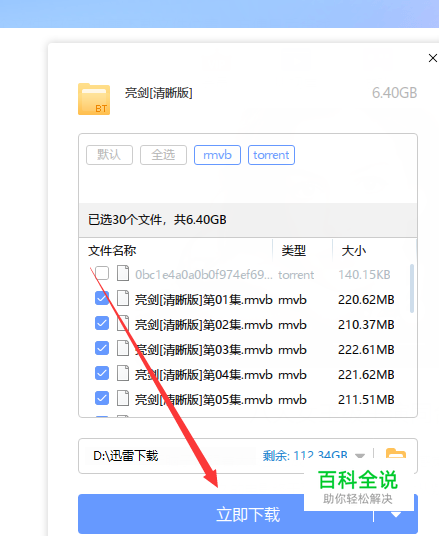Sort by the 文件名称 column header
This screenshot has width=439, height=536.
click(x=112, y=251)
